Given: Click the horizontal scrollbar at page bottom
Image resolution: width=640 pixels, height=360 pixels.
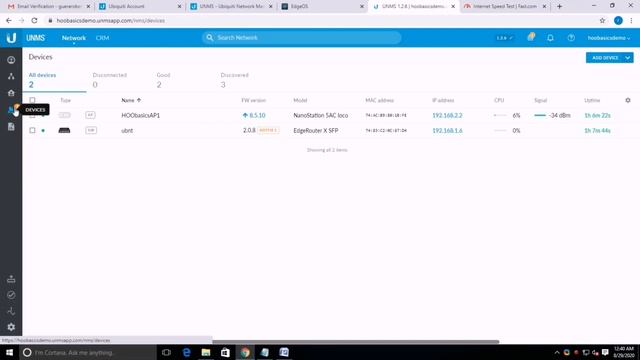Looking at the screenshot, I should 356,342.
